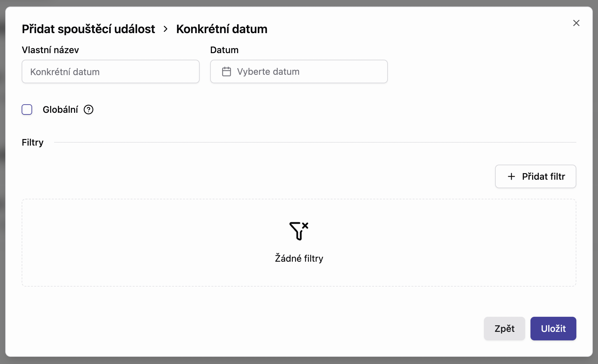This screenshot has width=598, height=364.
Task: Save with the Uložit button
Action: click(553, 329)
